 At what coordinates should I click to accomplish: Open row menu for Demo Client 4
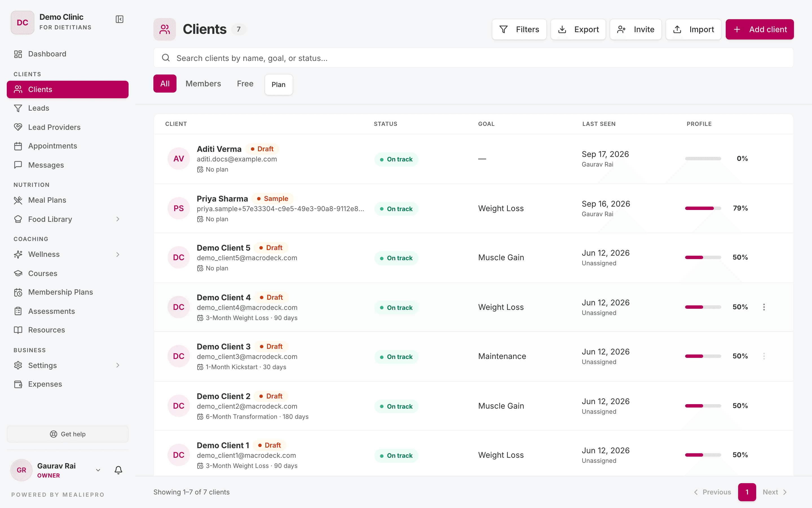[764, 307]
